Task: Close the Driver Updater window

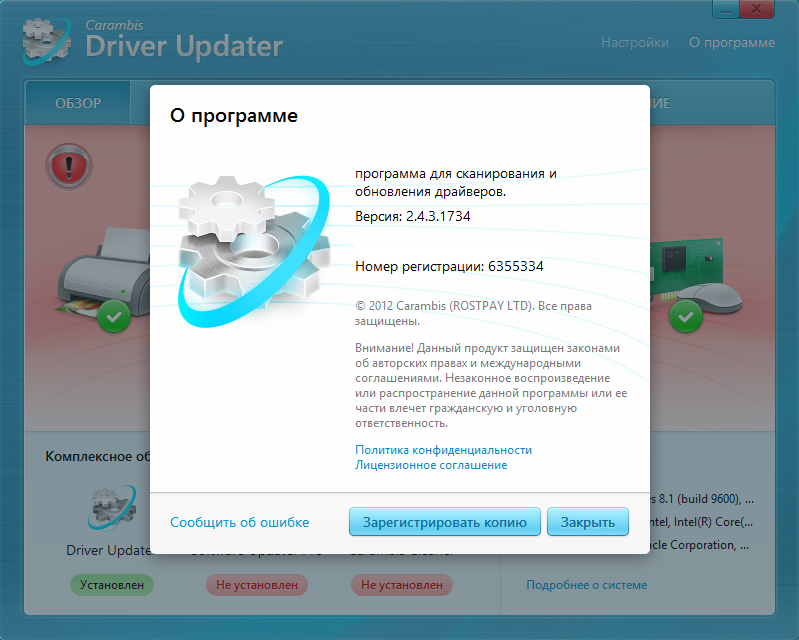Action: pyautogui.click(x=756, y=9)
